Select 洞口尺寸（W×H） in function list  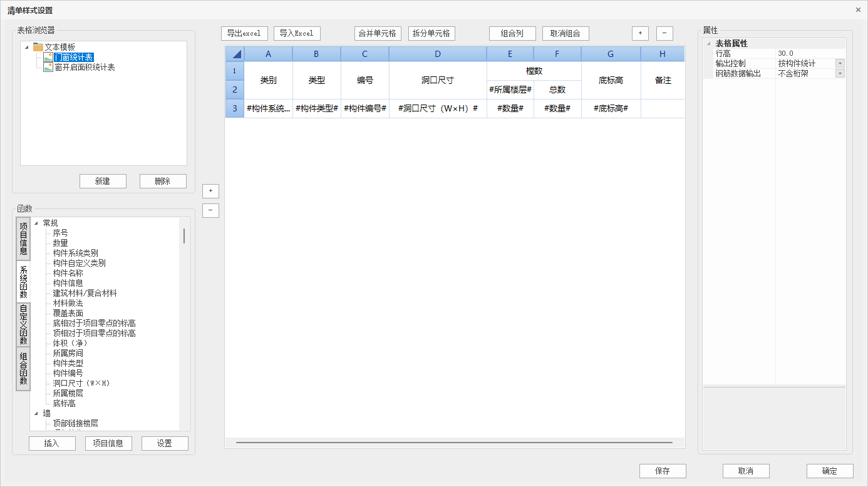pos(81,383)
